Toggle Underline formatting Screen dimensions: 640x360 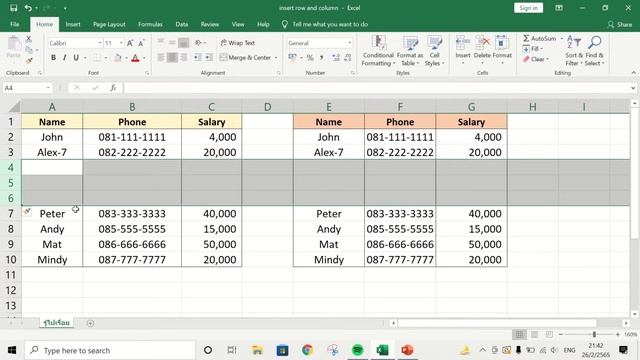point(76,58)
